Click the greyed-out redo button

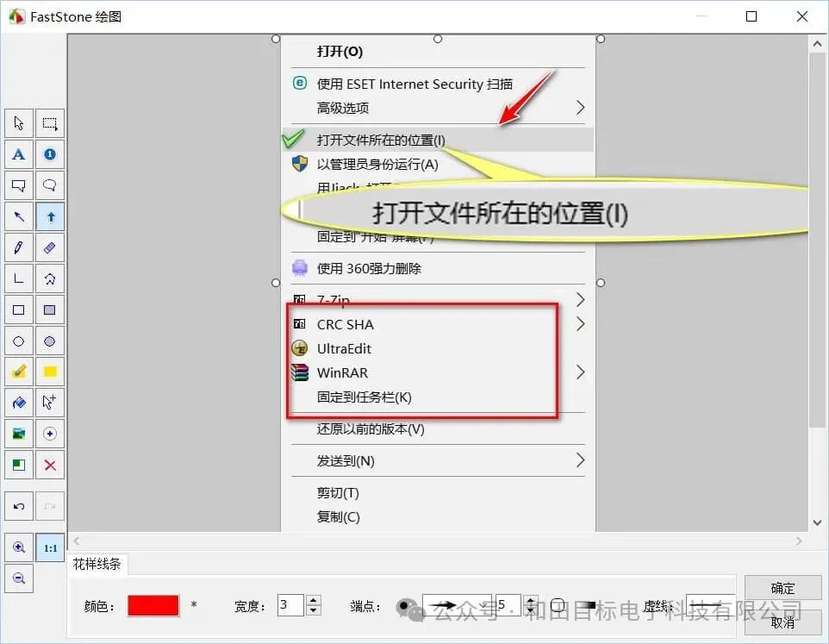point(50,507)
